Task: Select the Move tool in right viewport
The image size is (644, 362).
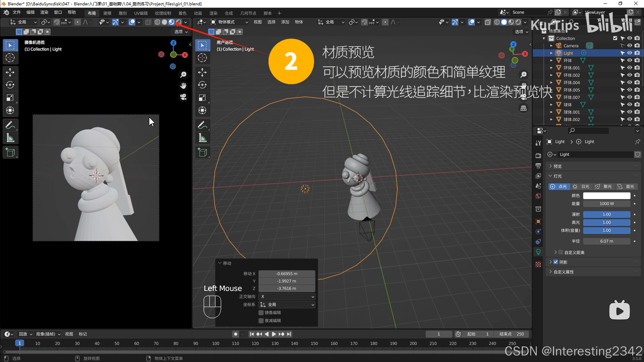Action: point(202,72)
